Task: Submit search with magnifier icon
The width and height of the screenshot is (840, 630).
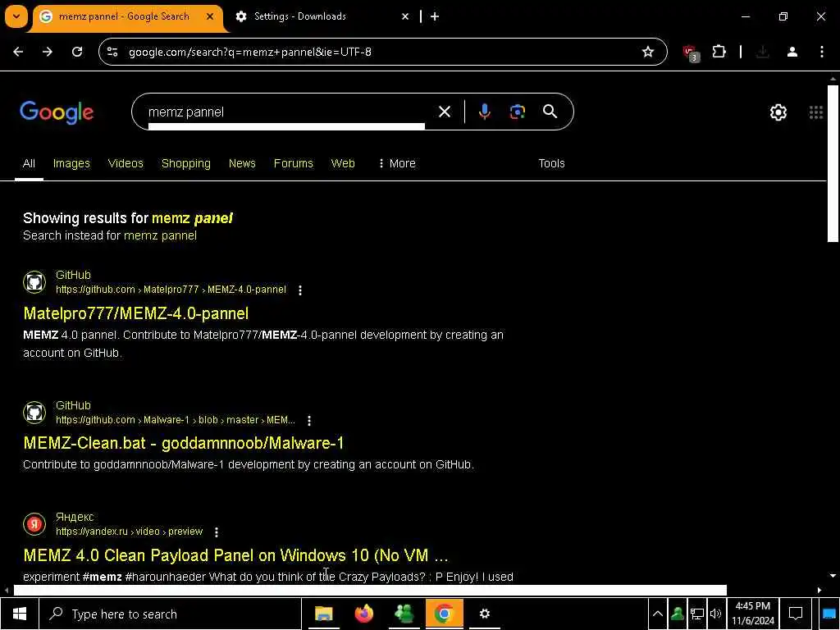Action: [x=550, y=112]
